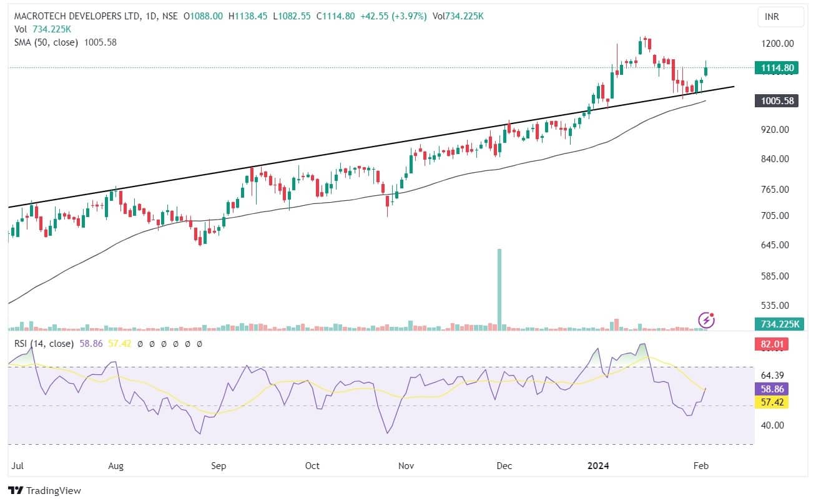Click the green 1114.80 current price tag
This screenshot has width=816, height=504.
coord(775,68)
